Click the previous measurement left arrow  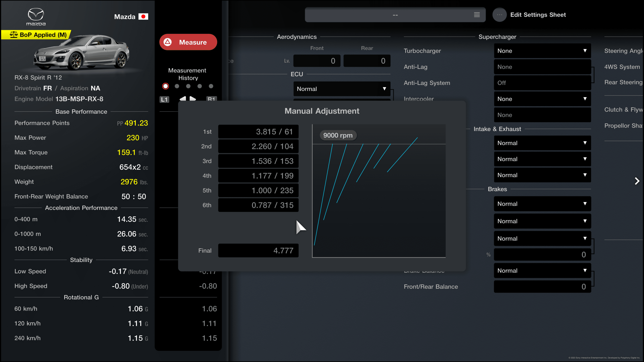pyautogui.click(x=183, y=99)
